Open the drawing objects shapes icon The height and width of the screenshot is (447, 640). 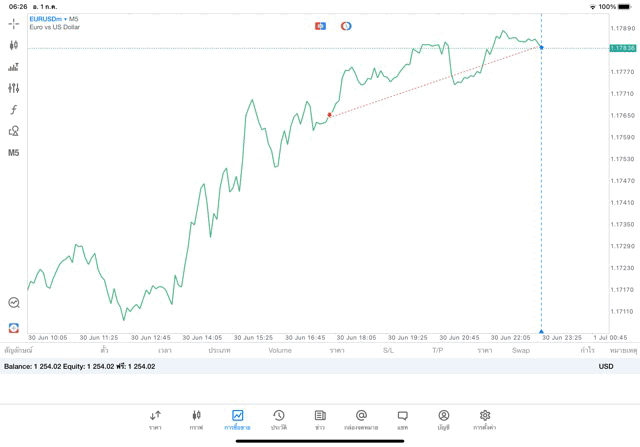point(14,131)
